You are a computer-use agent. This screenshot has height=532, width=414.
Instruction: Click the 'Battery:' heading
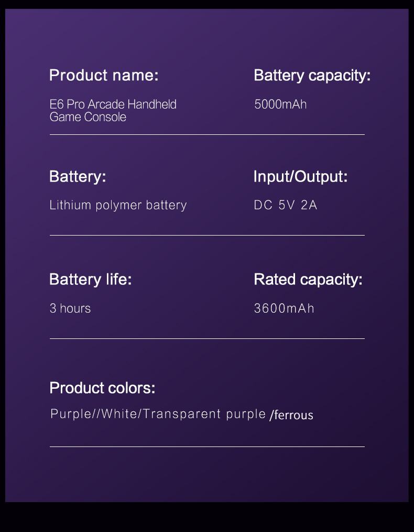78,177
